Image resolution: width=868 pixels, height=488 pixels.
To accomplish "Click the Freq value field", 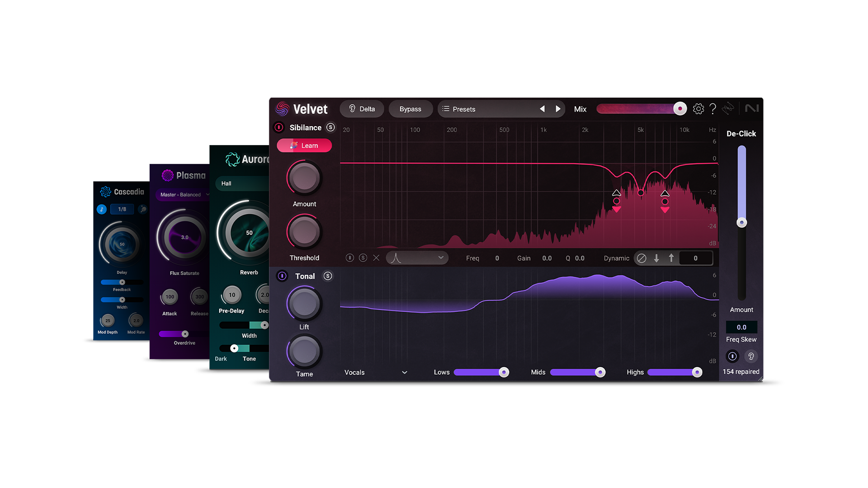I will point(497,258).
